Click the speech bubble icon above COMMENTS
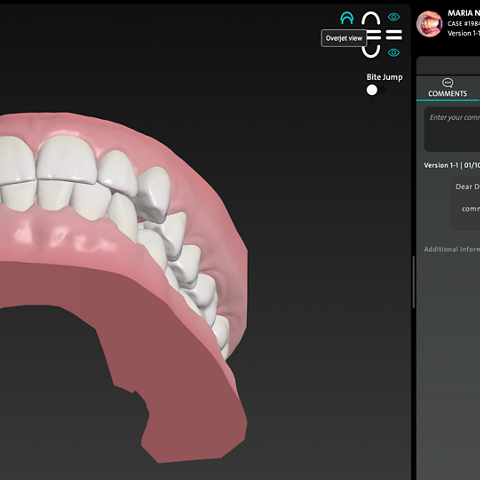The width and height of the screenshot is (480, 480). [447, 83]
